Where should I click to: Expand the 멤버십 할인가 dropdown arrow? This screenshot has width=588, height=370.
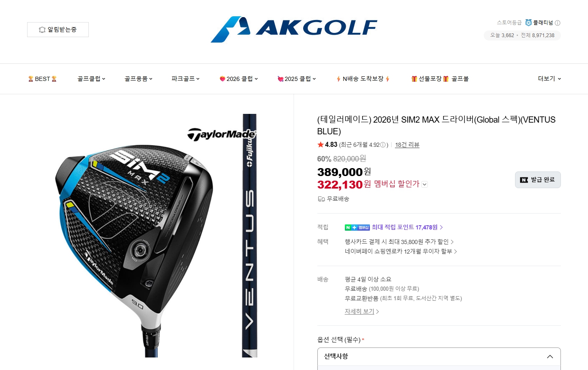tap(425, 184)
